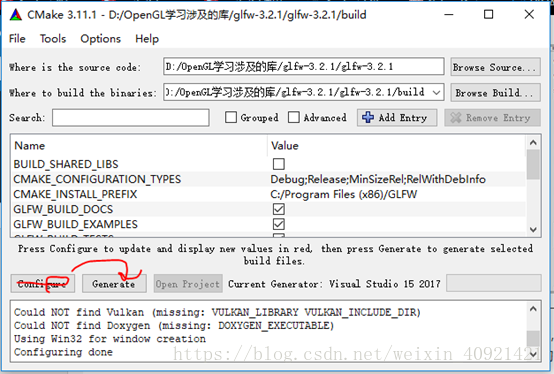Click Browse Build button
Screen dimensions: 554x374
point(495,93)
